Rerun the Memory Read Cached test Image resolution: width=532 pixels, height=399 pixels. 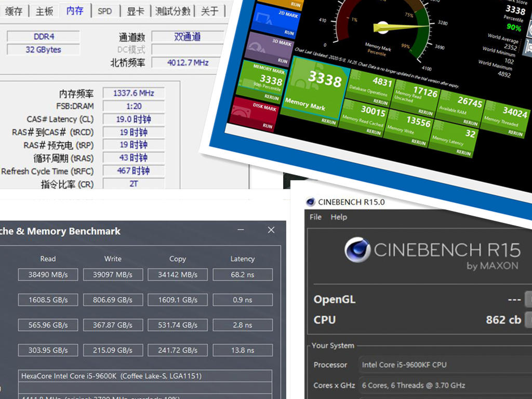[374, 131]
